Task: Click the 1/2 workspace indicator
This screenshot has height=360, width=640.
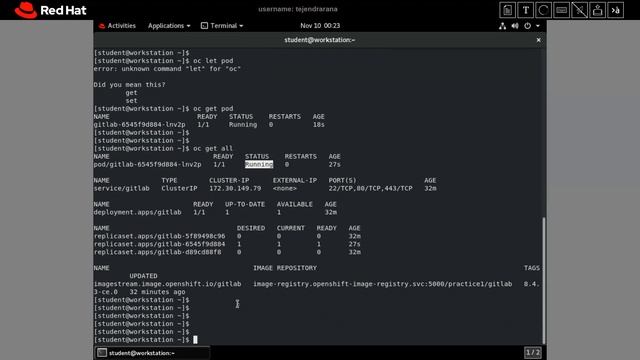Action: 533,352
